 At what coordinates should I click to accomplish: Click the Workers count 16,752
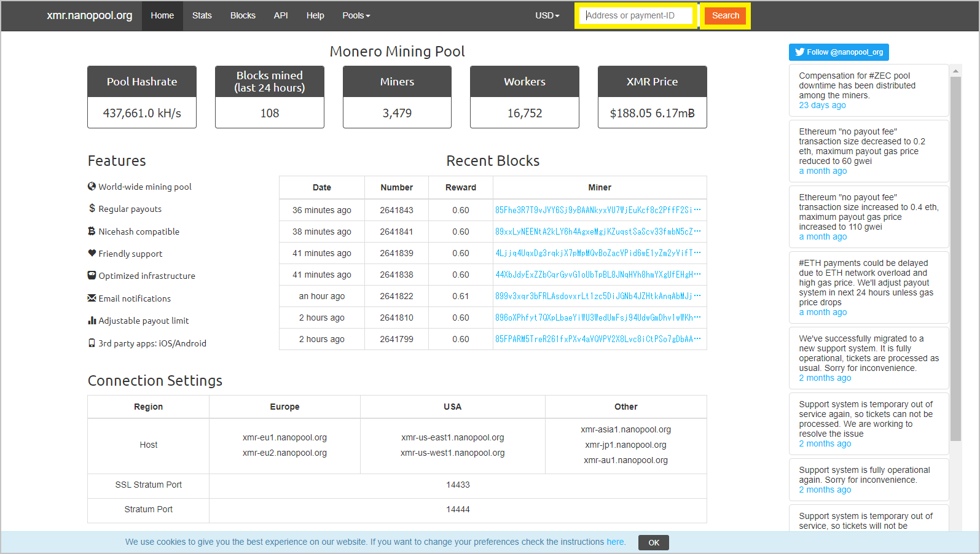[525, 113]
